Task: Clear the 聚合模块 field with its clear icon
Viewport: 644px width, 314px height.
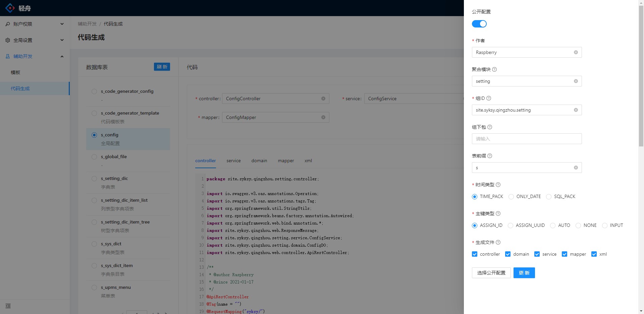Action: pos(576,81)
